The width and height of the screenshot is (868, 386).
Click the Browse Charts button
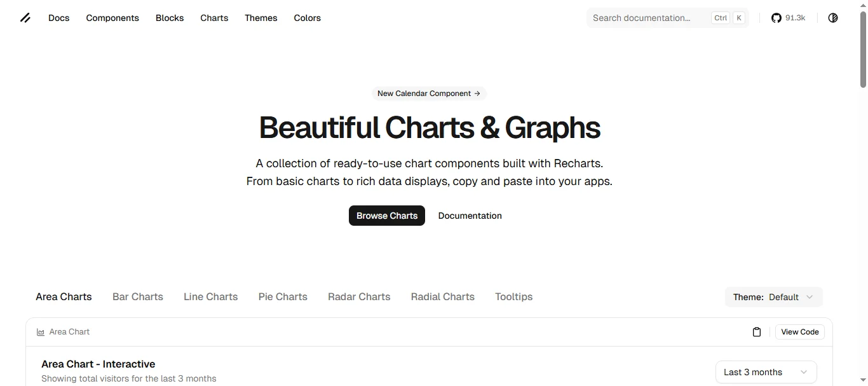386,216
